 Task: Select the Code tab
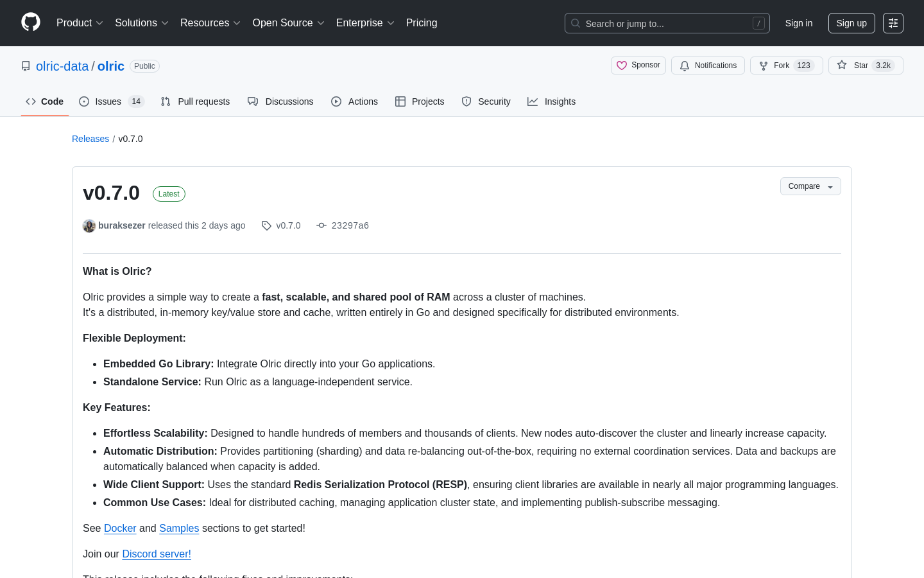pos(45,101)
